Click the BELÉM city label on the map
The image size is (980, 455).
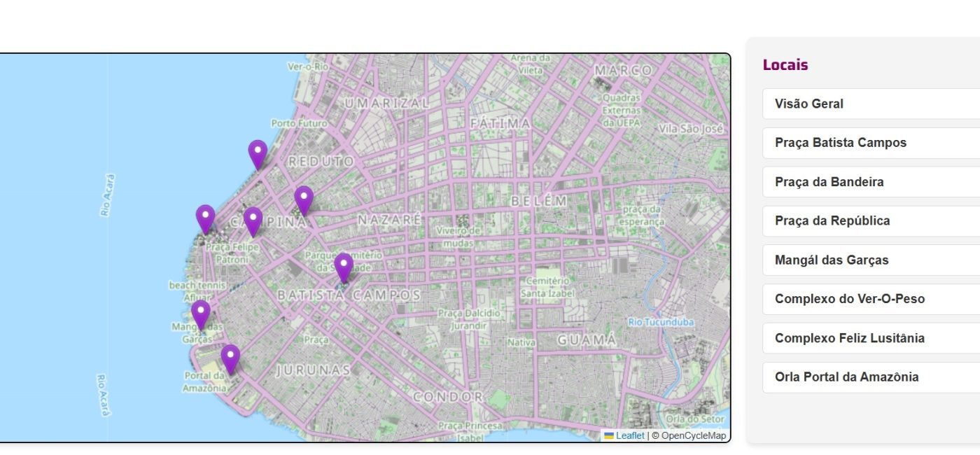pyautogui.click(x=538, y=201)
